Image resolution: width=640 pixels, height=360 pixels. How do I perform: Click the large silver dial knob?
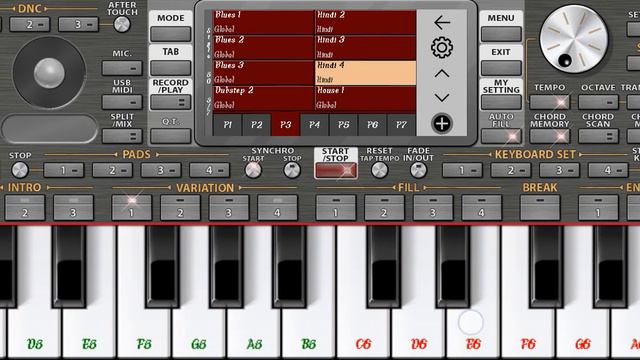[x=573, y=39]
